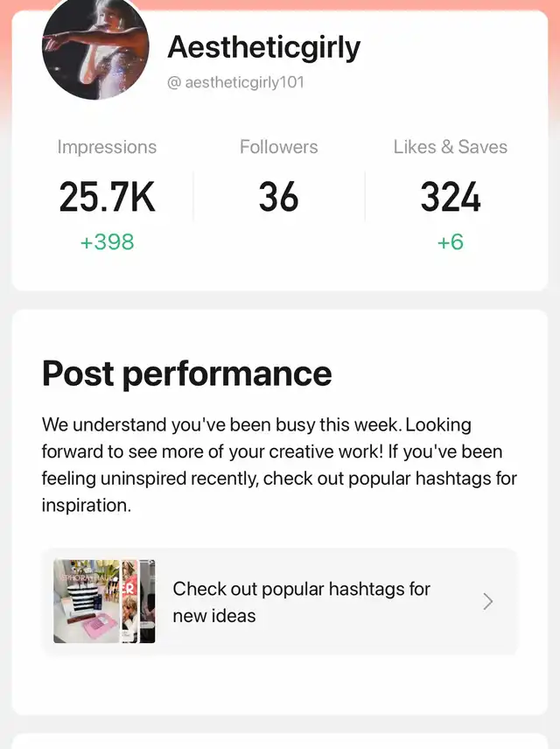Open the Aestheticgirly username heading
Image resolution: width=560 pixels, height=749 pixels.
[263, 47]
